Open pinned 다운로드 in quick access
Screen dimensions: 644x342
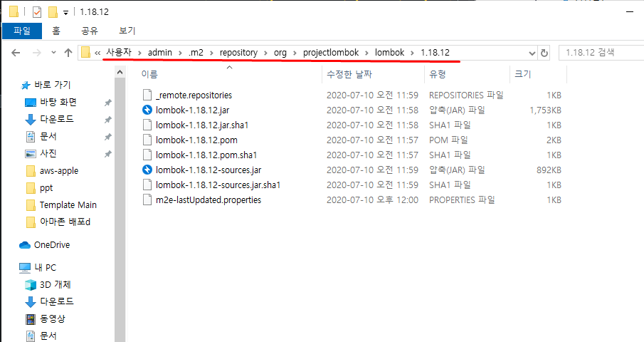tap(57, 119)
